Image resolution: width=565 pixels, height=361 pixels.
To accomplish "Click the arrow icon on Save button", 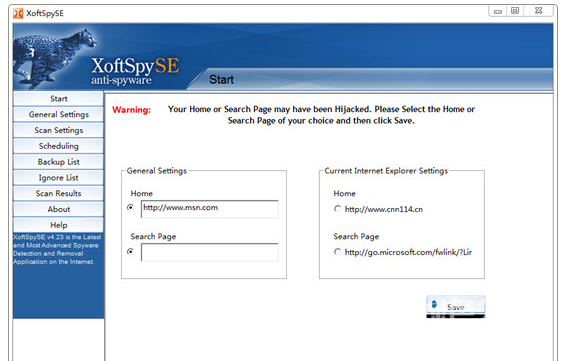I will click(435, 304).
